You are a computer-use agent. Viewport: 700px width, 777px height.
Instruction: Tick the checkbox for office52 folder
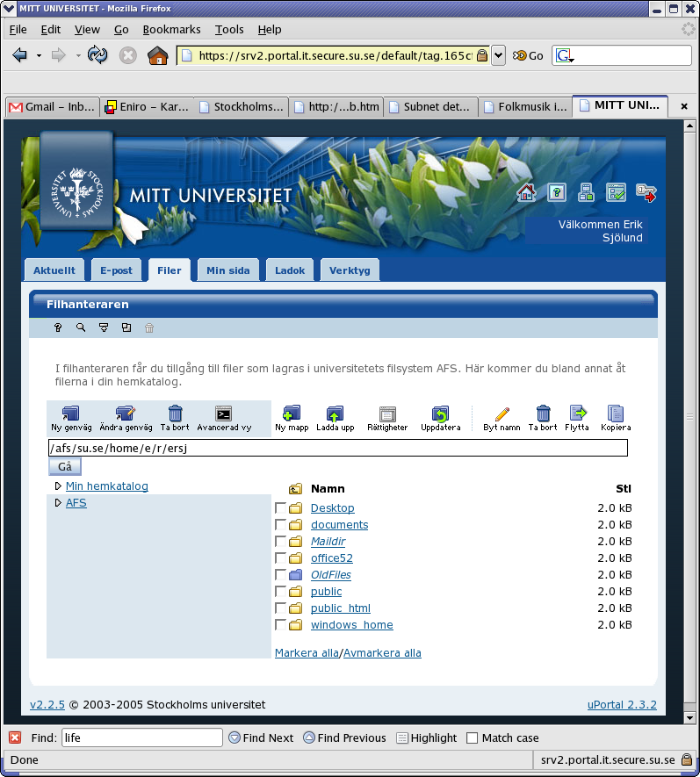point(280,558)
